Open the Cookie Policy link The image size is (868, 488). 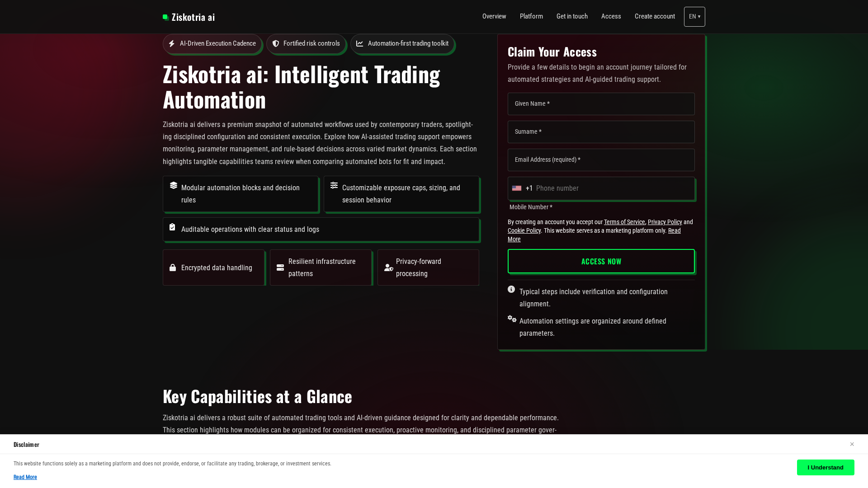524,230
